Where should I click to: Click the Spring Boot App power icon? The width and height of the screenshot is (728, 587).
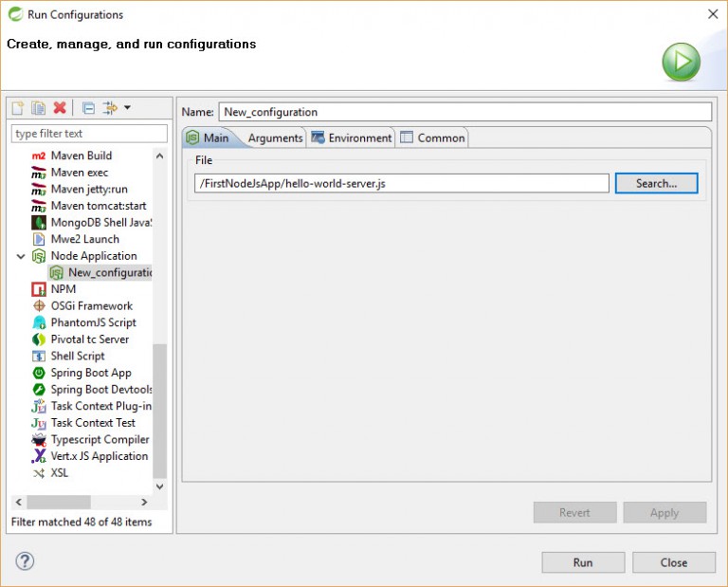click(39, 373)
